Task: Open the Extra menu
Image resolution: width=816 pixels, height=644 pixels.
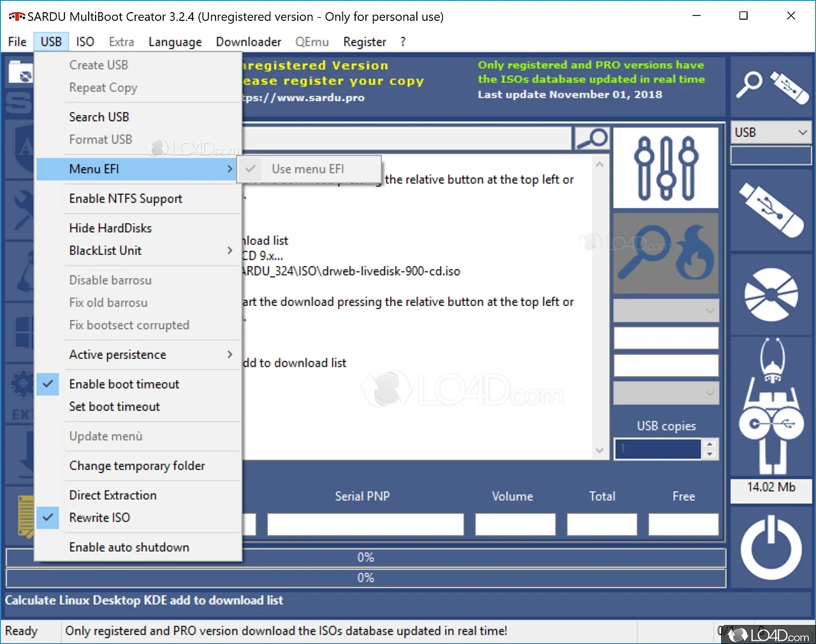Action: pos(121,42)
